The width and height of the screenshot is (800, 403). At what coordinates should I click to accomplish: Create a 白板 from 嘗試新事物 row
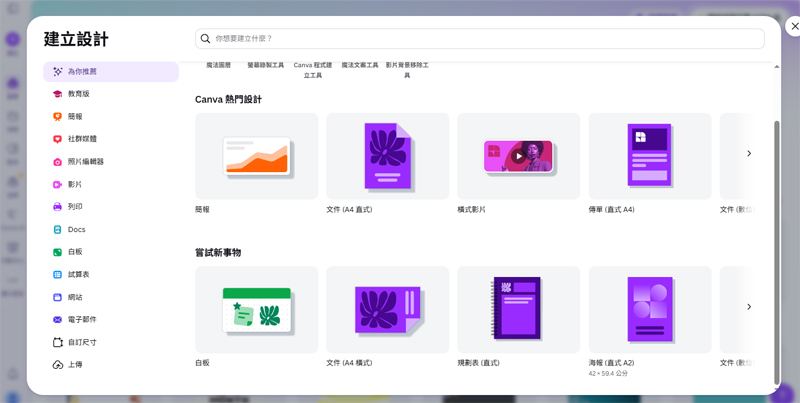coord(257,310)
